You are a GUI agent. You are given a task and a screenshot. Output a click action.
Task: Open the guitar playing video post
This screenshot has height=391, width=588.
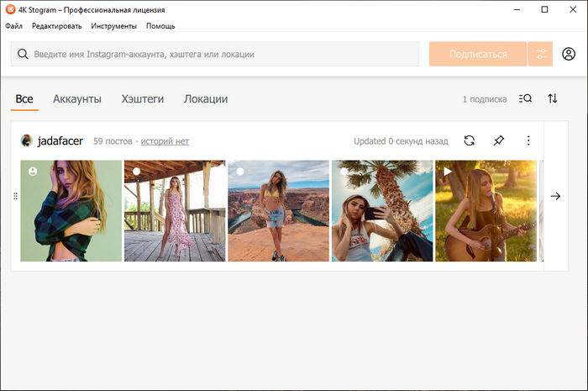coord(486,211)
